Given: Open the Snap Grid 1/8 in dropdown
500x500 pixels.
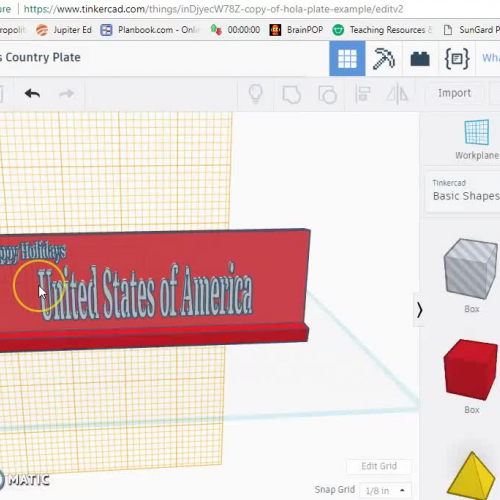Looking at the screenshot, I should [385, 490].
